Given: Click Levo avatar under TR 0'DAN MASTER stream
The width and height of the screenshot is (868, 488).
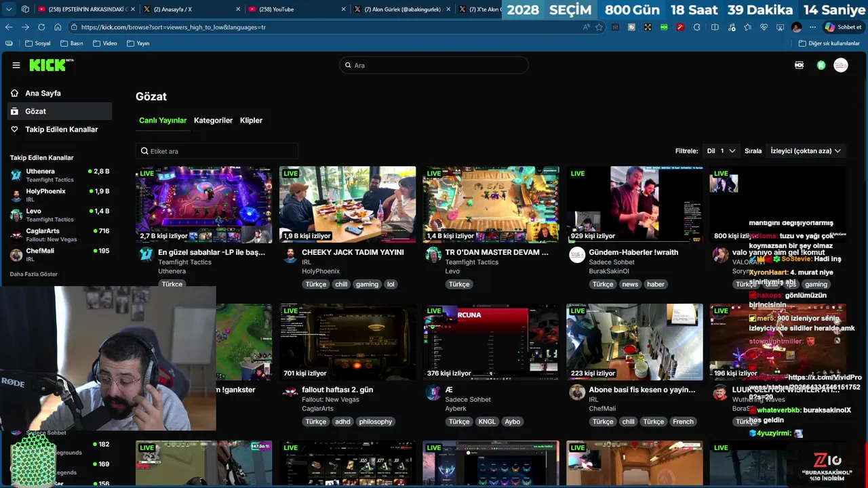Looking at the screenshot, I should [433, 254].
